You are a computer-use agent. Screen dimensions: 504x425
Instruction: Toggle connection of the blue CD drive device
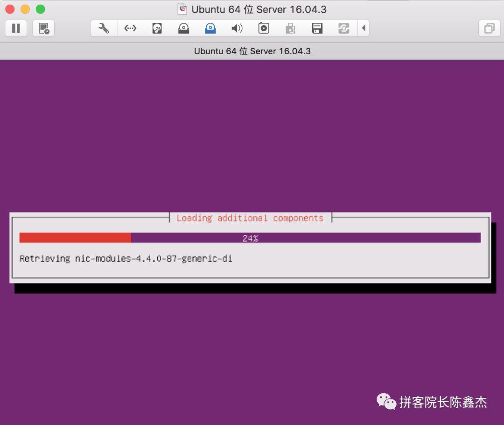pyautogui.click(x=210, y=28)
